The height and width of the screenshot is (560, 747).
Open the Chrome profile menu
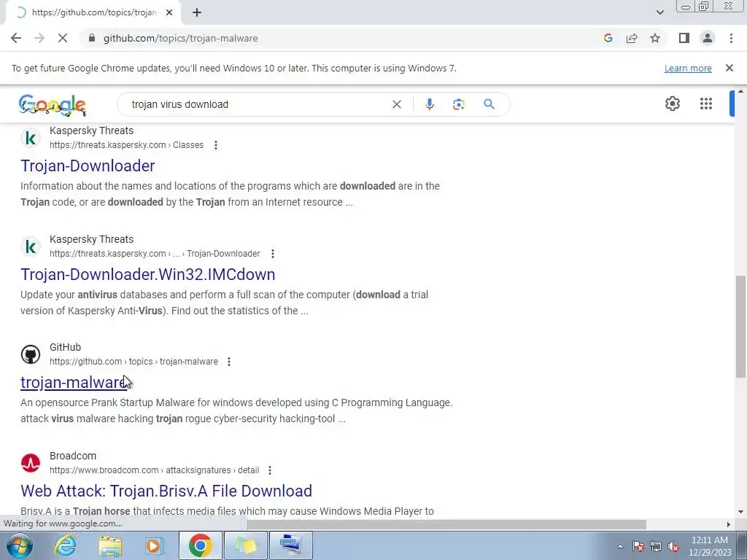click(708, 38)
